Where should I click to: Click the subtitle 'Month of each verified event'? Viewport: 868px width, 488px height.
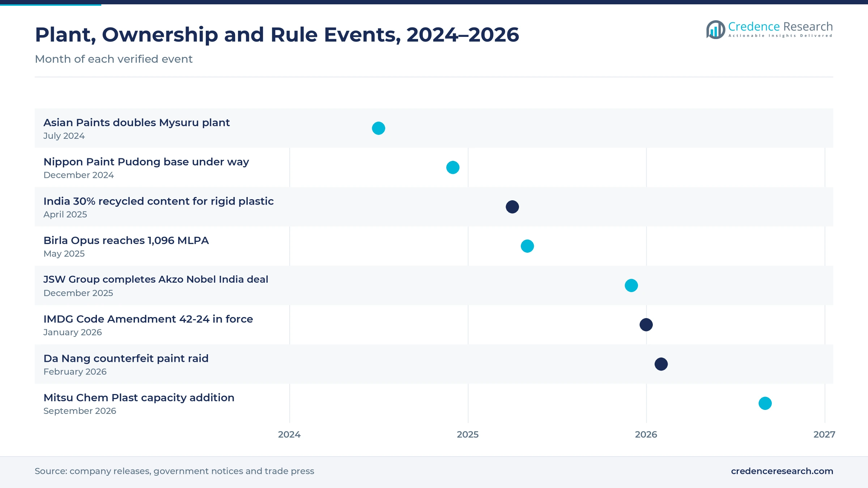(114, 59)
